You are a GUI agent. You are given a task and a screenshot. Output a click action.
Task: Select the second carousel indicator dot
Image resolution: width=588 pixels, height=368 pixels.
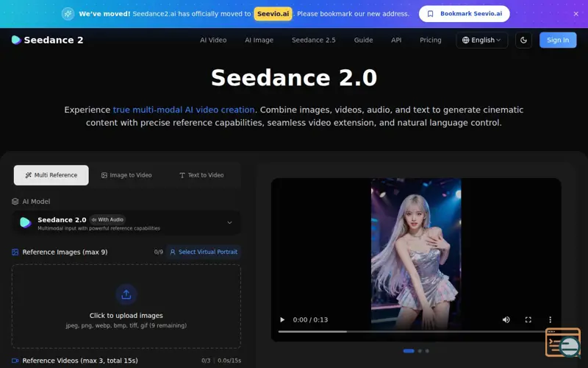[420, 351]
